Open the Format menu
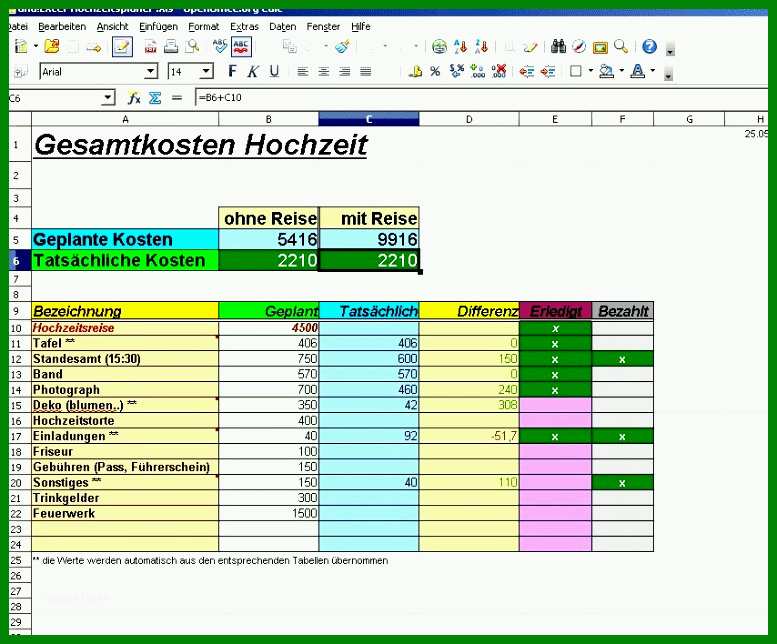The image size is (777, 644). [x=203, y=27]
